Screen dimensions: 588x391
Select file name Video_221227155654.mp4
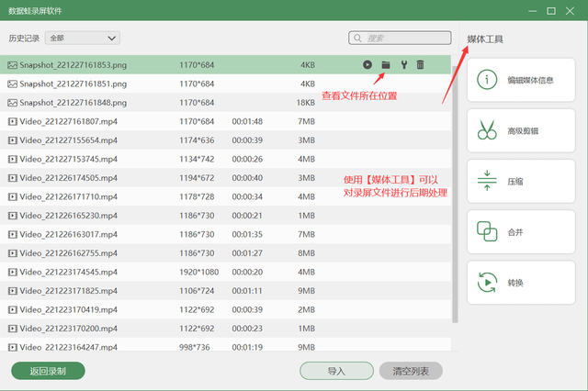pyautogui.click(x=69, y=140)
